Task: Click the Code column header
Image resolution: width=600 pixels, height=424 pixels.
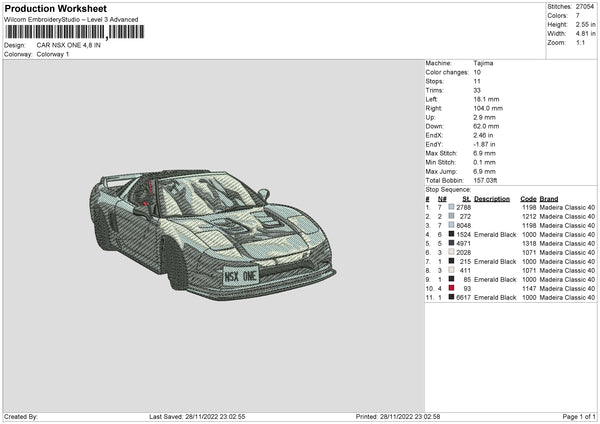Action: [x=528, y=198]
